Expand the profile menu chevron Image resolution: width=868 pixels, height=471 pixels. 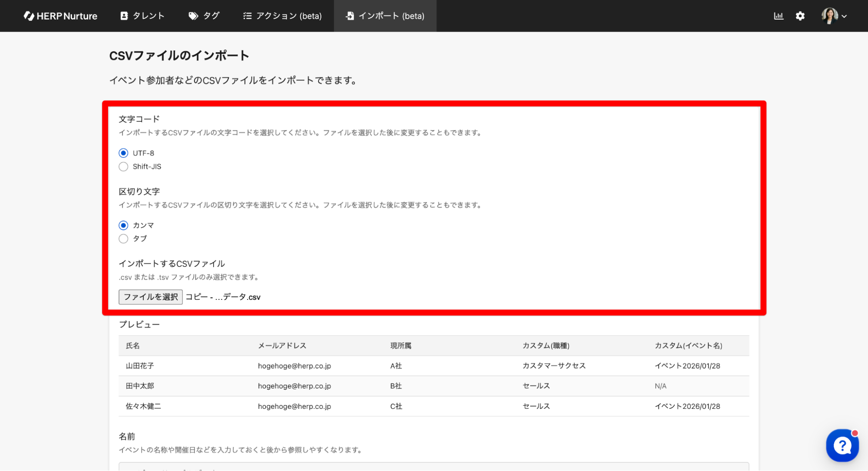click(x=844, y=16)
